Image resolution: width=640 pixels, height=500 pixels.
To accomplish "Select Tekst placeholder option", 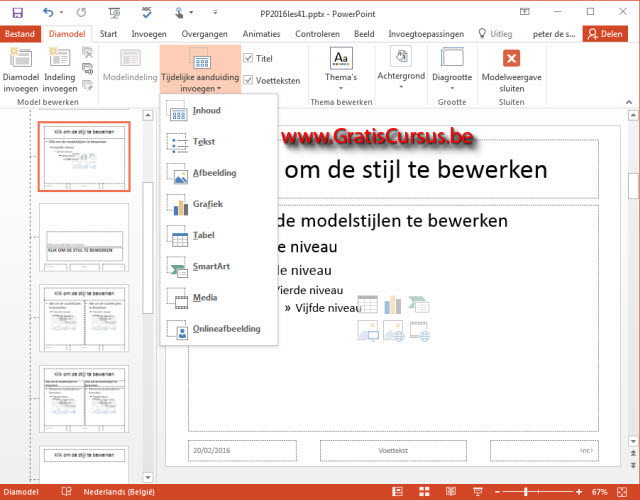I will click(219, 142).
